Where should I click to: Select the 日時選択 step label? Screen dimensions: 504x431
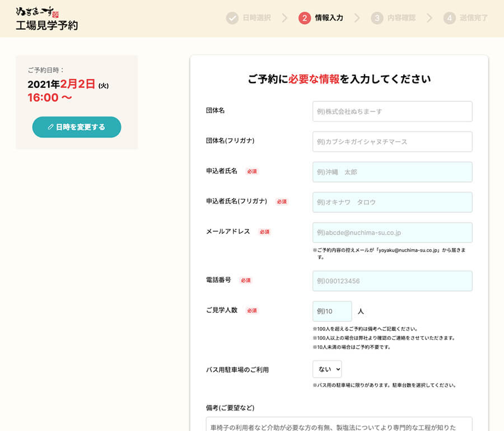[x=256, y=18]
